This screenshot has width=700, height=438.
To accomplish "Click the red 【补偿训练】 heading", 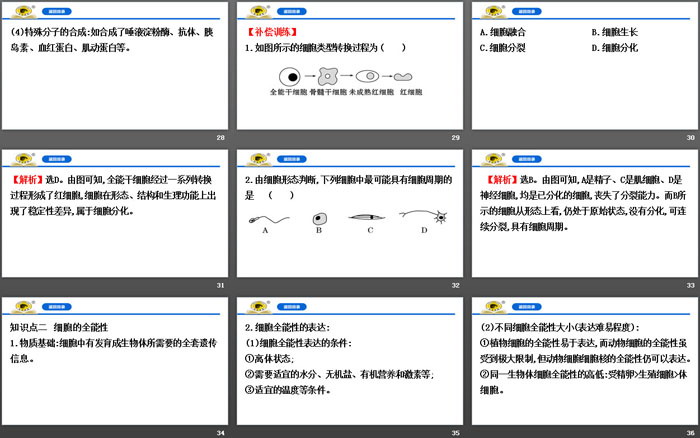I will (x=271, y=32).
